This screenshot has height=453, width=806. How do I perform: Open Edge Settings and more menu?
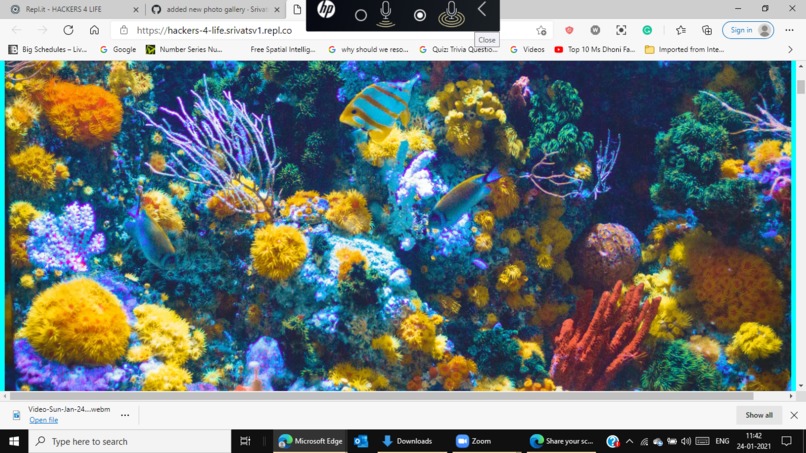pyautogui.click(x=790, y=30)
